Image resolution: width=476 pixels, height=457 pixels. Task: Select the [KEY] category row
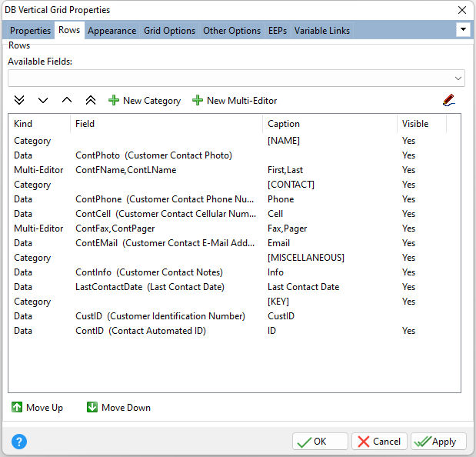(x=235, y=302)
